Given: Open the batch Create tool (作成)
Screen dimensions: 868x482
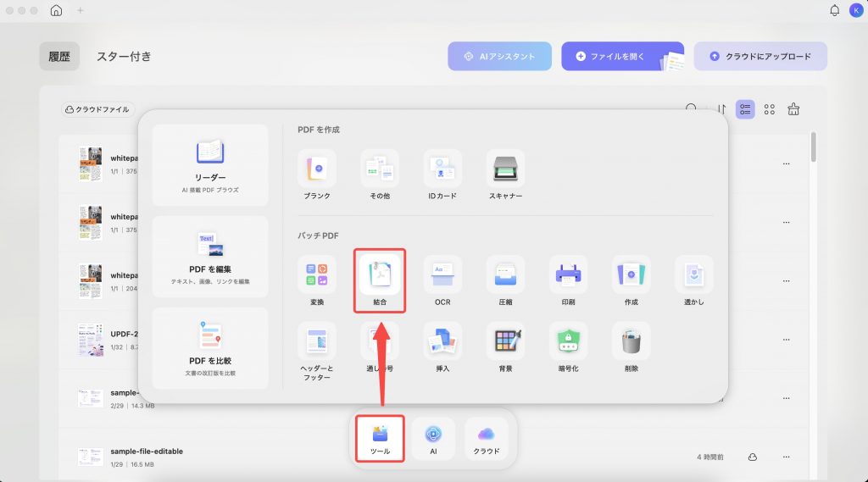Looking at the screenshot, I should [631, 274].
